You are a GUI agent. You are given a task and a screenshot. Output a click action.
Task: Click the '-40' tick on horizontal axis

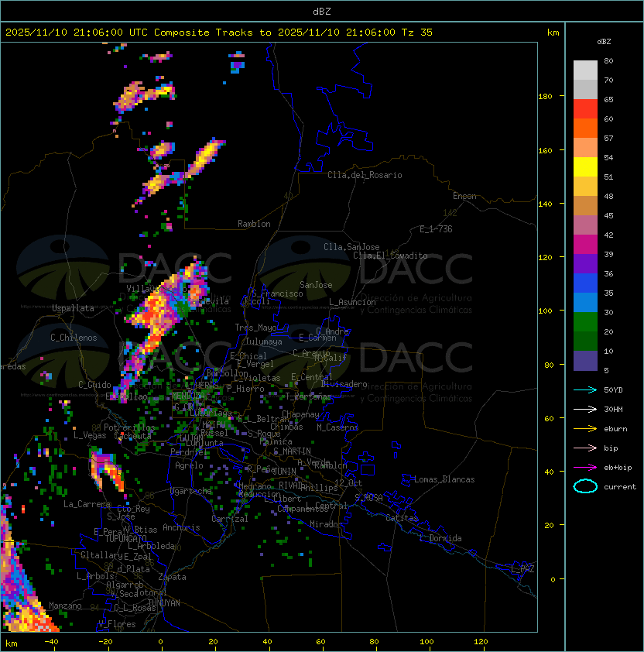tap(51, 642)
